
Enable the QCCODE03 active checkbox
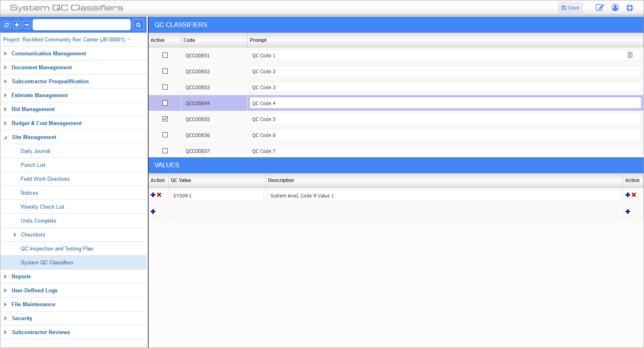tap(165, 87)
